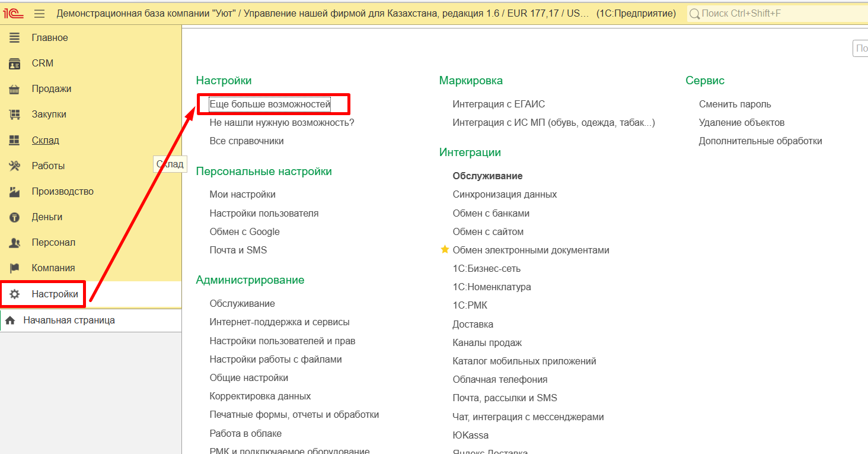Open Общие настройки
Viewport: 868px width, 454px height.
click(249, 378)
